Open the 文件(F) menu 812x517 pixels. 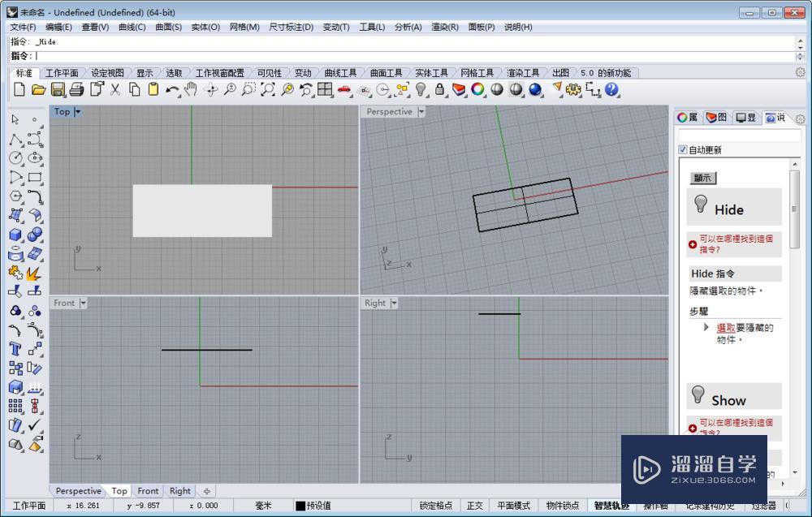23,27
